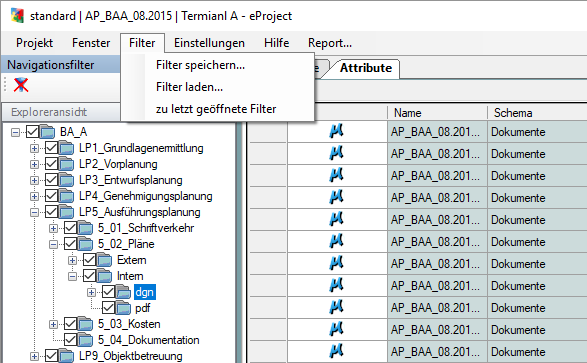This screenshot has width=587, height=363.
Task: Toggle the BA_A checkbox
Action: (33, 132)
